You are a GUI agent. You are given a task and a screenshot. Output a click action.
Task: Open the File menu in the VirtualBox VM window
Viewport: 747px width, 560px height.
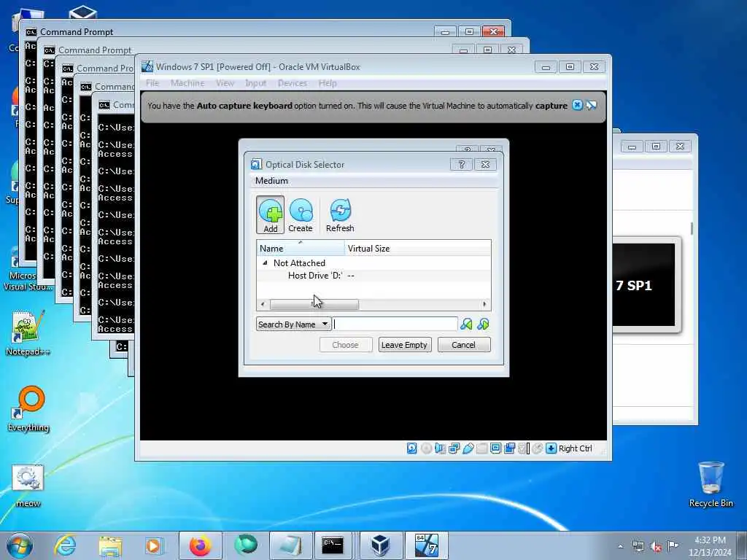point(152,83)
